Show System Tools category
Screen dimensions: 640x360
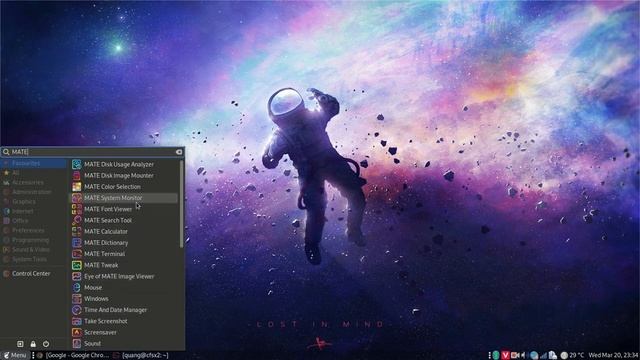33,259
